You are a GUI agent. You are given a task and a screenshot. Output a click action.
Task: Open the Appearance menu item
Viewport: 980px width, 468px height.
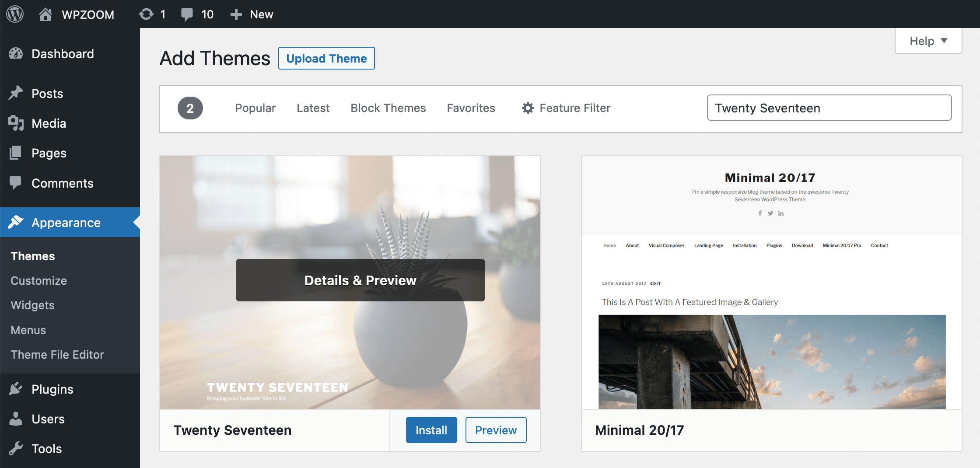click(70, 222)
